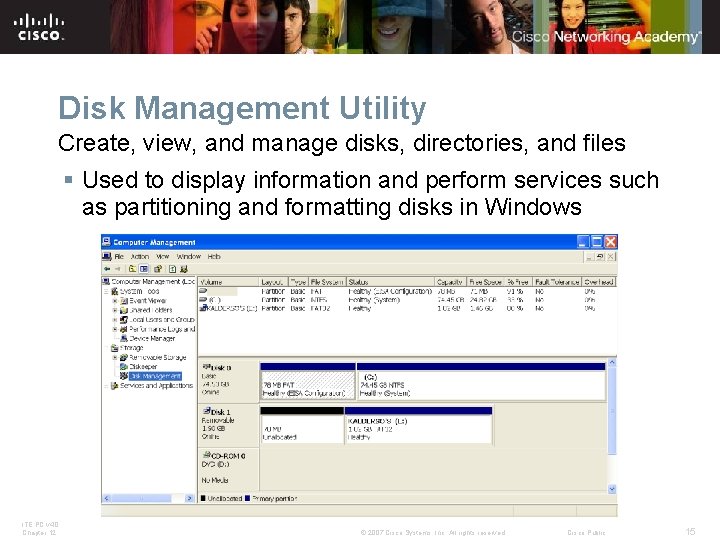Click the Storage folder icon
The image size is (720, 540).
coord(115,348)
